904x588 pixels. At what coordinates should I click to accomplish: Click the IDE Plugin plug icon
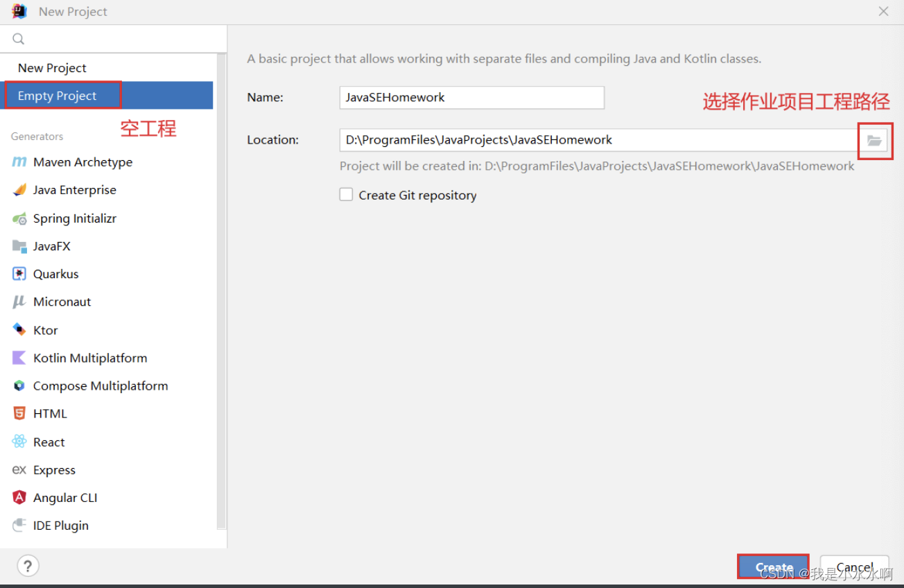tap(19, 526)
